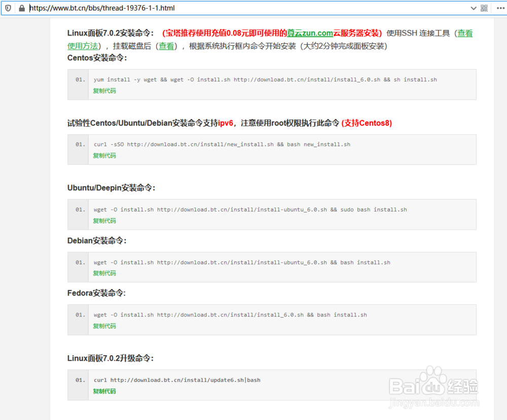This screenshot has width=507, height=420.
Task: Click the Centos安装命令 heading
Action: [97, 58]
